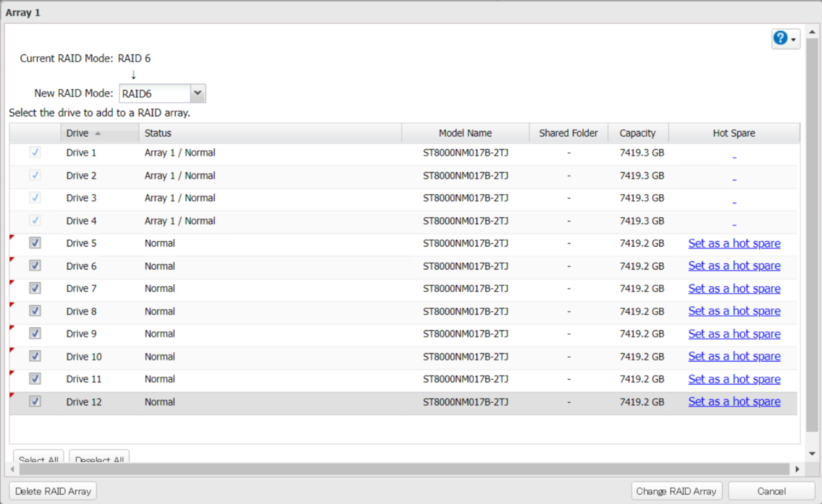
Task: Click the horizontal scrollbar right arrow
Action: click(797, 469)
